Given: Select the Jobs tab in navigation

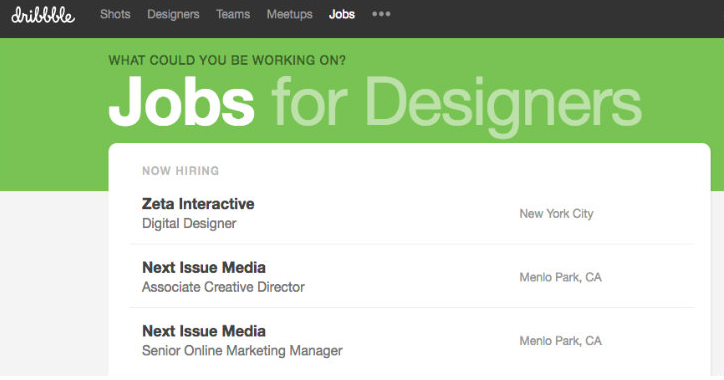Looking at the screenshot, I should tap(342, 14).
